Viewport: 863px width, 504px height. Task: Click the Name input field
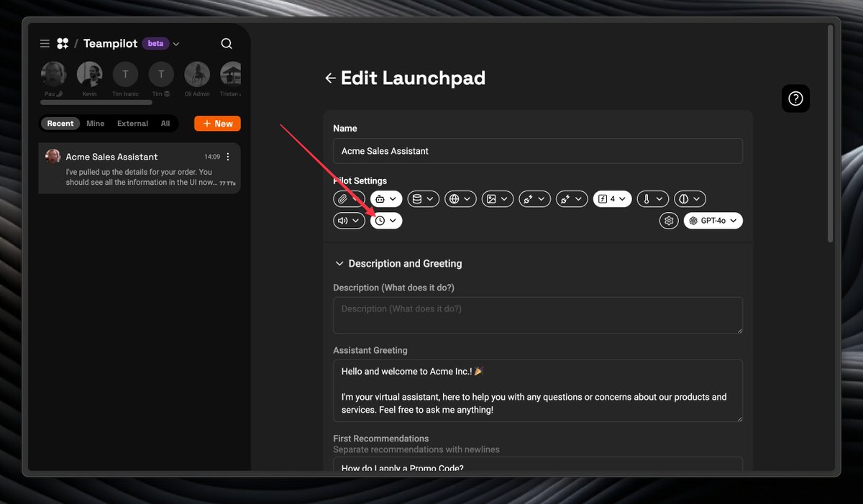538,151
